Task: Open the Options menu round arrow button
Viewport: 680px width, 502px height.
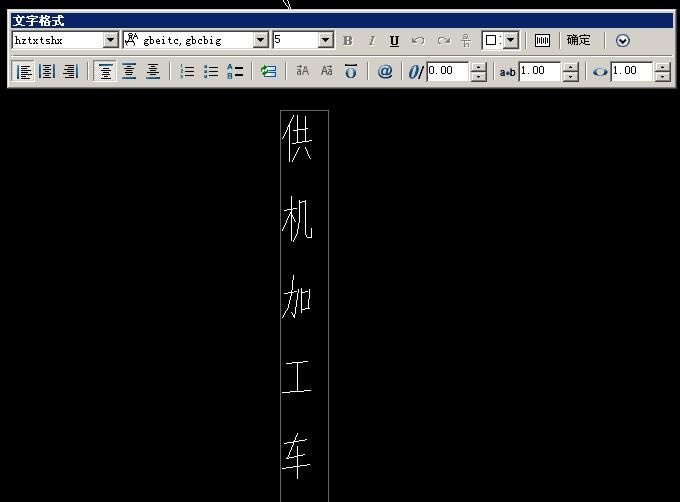Action: pyautogui.click(x=622, y=41)
